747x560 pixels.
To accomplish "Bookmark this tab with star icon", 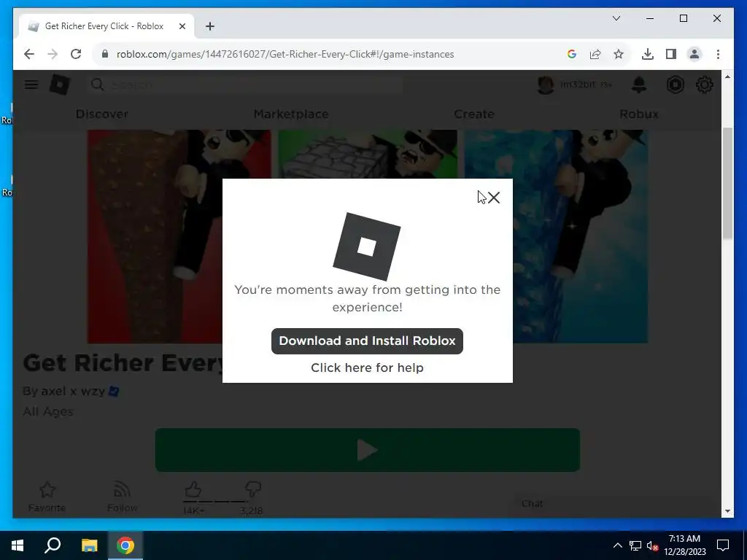I will 619,54.
